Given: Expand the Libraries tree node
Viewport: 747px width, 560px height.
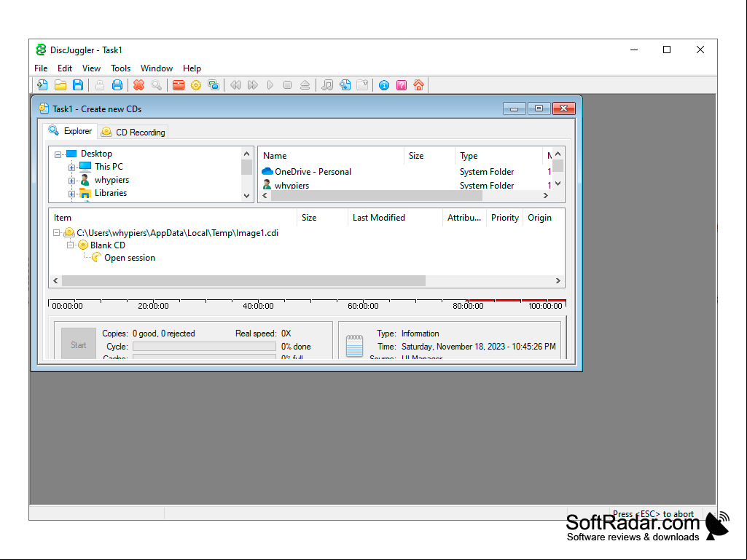Looking at the screenshot, I should point(71,194).
